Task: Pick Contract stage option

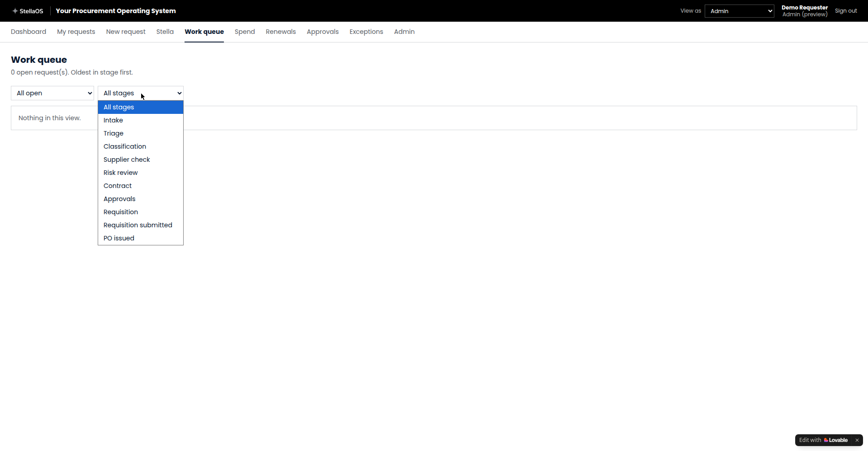Action: pos(141,186)
